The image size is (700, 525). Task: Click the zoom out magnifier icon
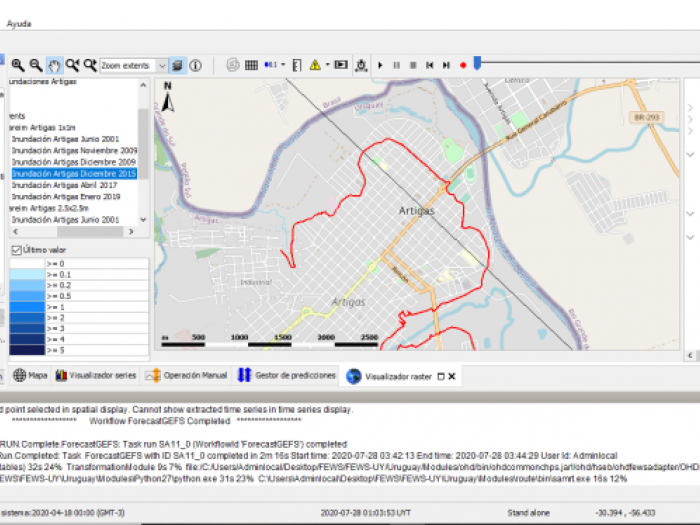(35, 65)
